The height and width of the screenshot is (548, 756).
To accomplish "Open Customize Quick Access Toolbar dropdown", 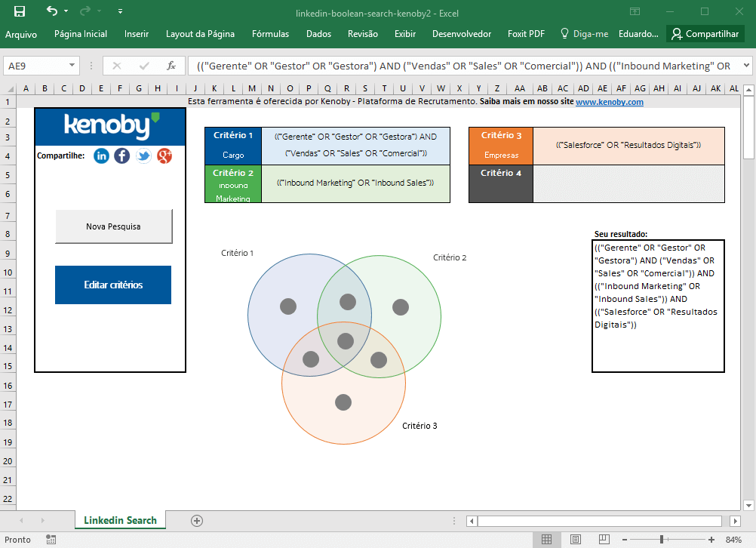I will coord(120,11).
